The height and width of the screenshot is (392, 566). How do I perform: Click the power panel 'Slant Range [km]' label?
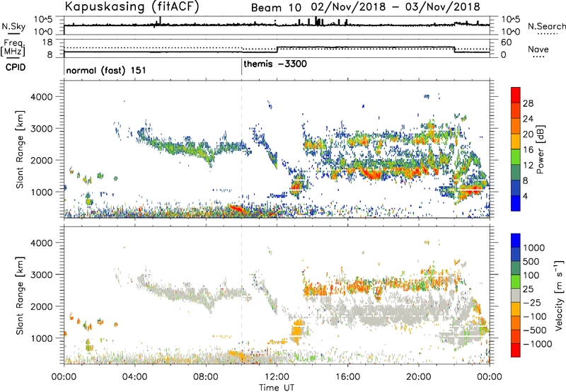[21, 149]
